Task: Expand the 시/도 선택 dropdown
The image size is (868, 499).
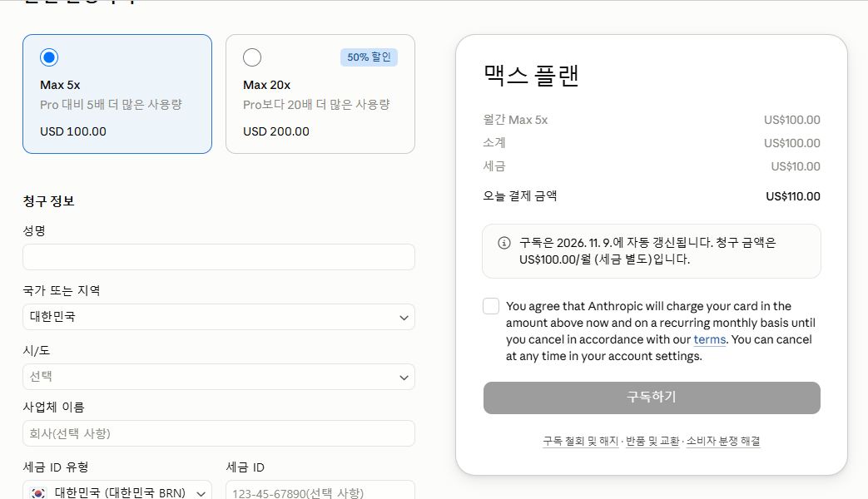Action: [x=219, y=377]
